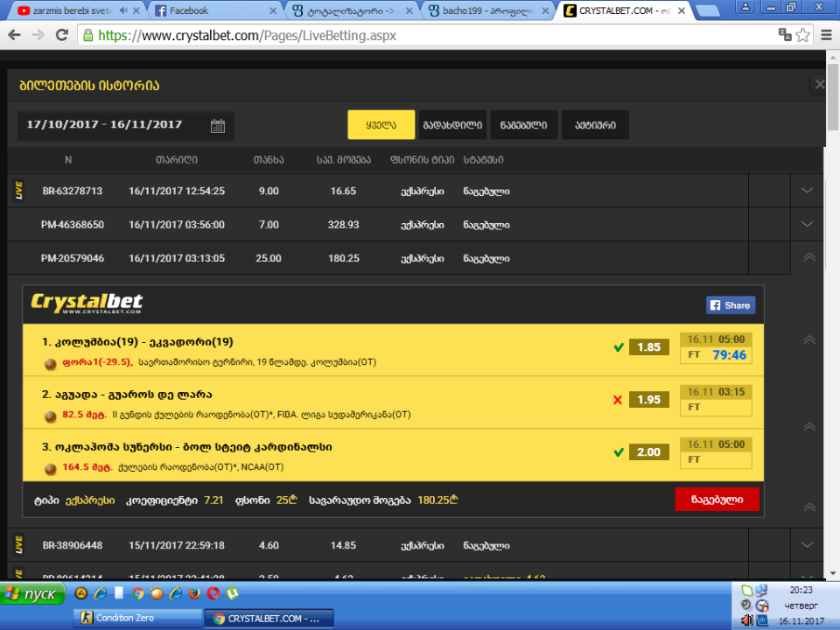Click the page vertical scrollbar thumb

[832, 96]
